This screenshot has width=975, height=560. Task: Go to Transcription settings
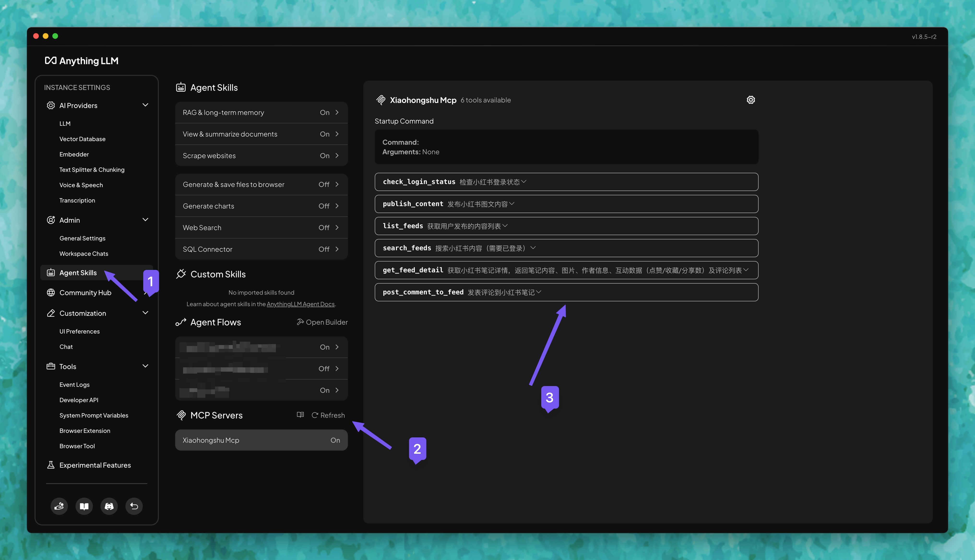coord(77,200)
